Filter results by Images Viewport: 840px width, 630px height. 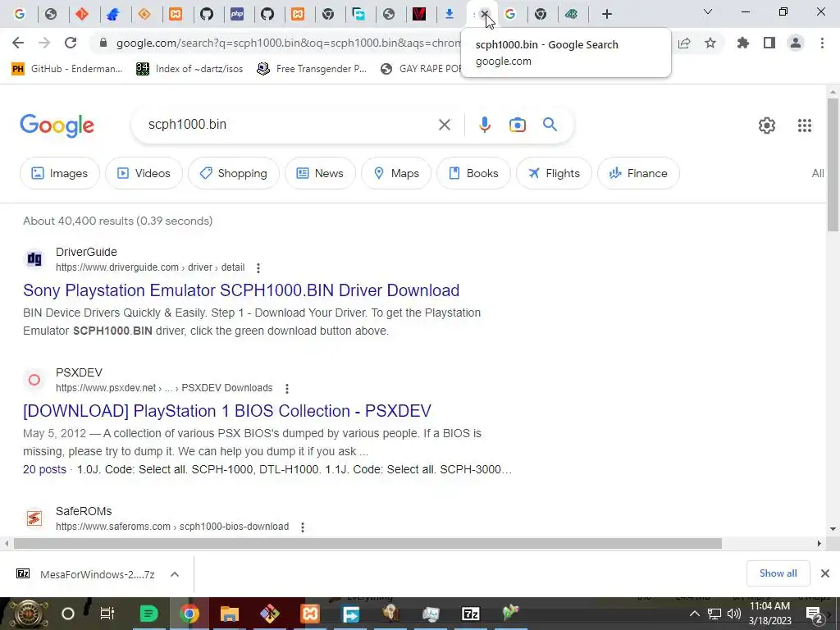(x=59, y=173)
